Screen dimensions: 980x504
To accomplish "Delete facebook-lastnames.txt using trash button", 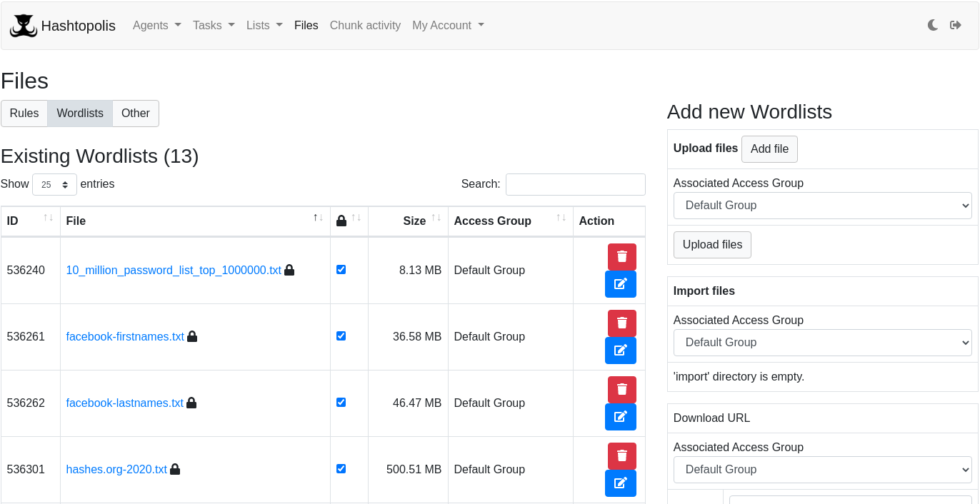I will pyautogui.click(x=621, y=390).
